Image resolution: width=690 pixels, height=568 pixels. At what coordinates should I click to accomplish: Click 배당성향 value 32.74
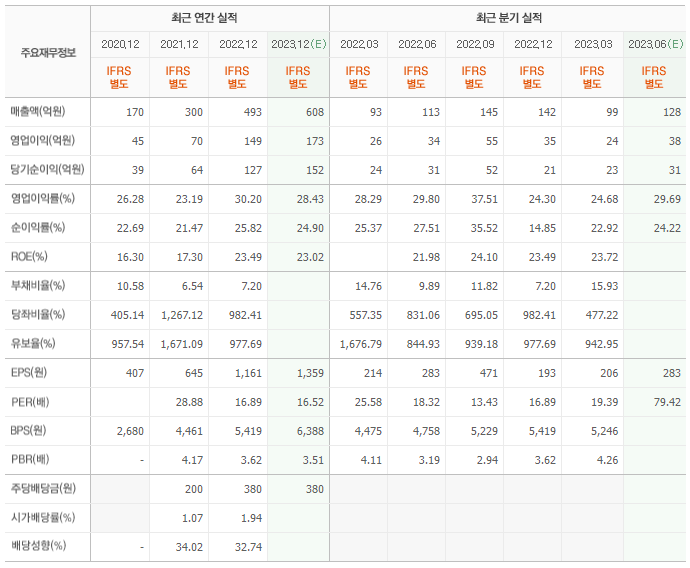click(x=248, y=547)
